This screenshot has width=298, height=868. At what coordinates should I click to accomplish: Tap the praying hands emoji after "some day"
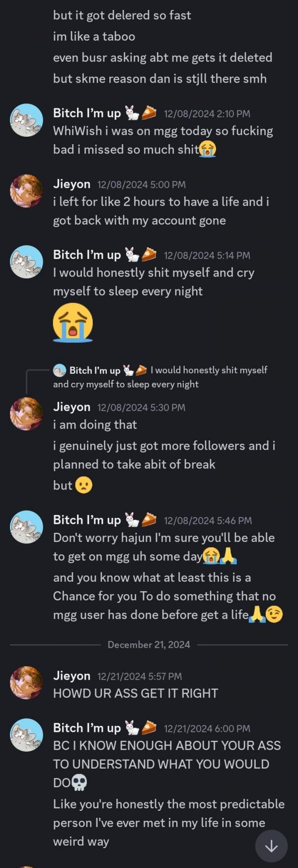[x=228, y=556]
